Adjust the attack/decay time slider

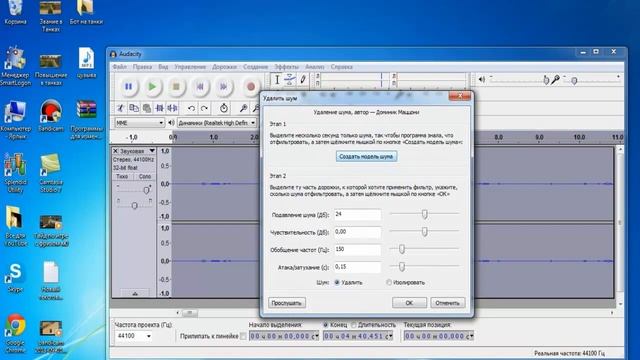(402, 267)
